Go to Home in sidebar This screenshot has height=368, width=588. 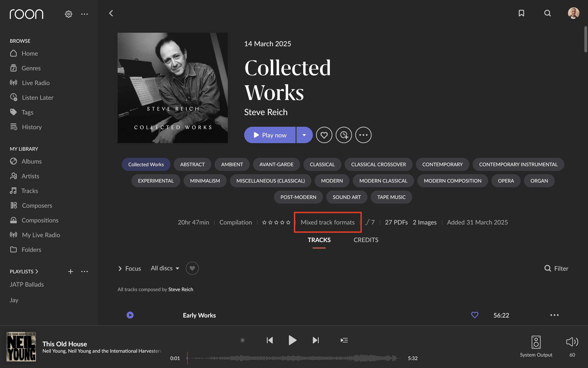[24, 53]
